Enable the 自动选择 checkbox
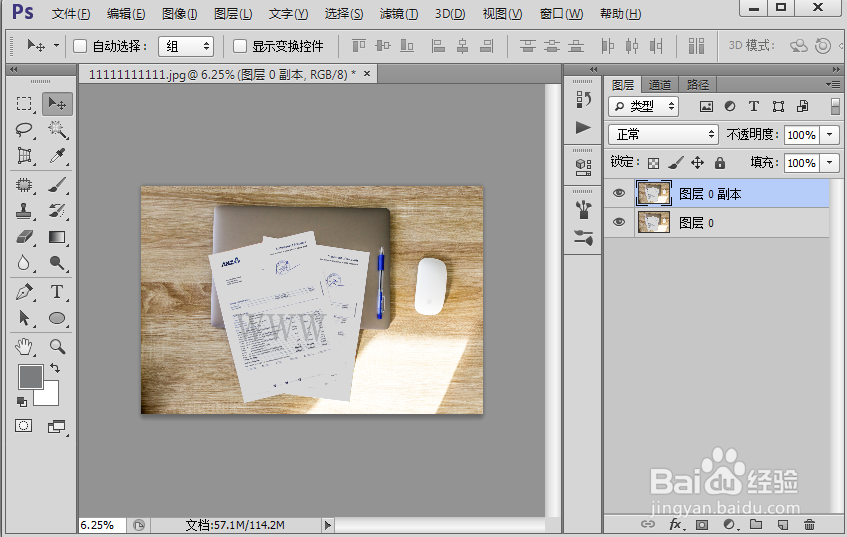Screen dimensions: 847x537 80,46
